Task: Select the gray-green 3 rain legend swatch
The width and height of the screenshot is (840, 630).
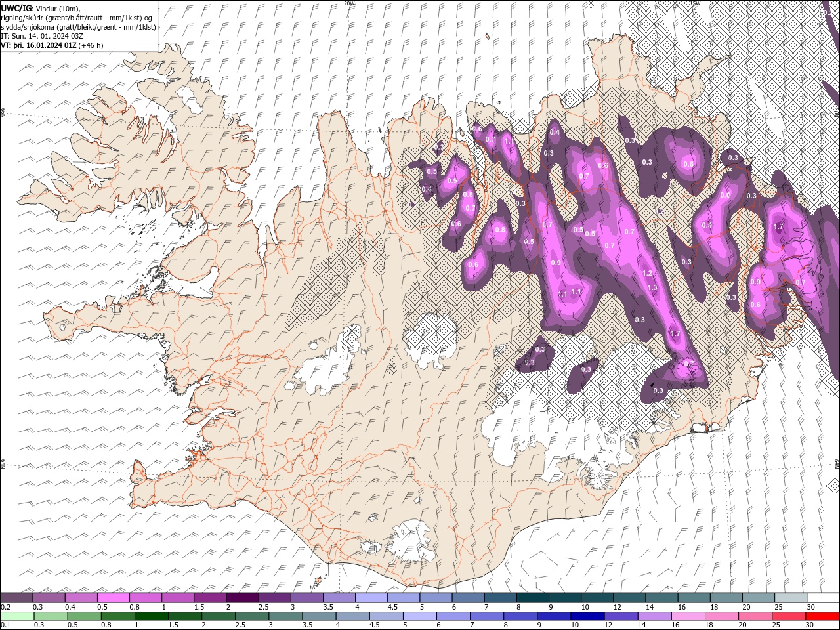Action: pos(285,616)
